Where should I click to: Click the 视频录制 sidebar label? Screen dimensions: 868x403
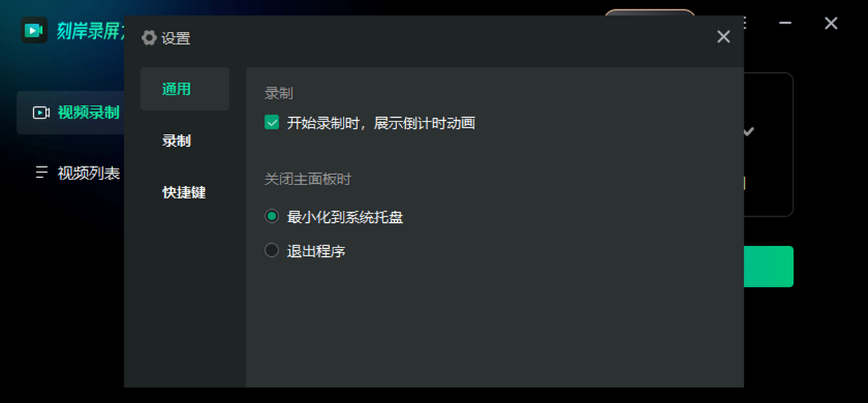88,112
